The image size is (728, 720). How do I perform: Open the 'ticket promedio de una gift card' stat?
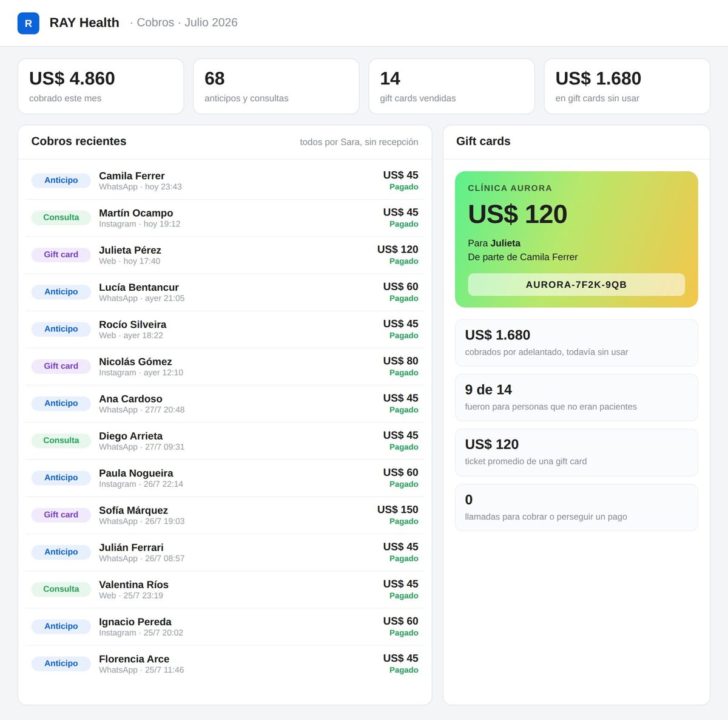pos(576,452)
